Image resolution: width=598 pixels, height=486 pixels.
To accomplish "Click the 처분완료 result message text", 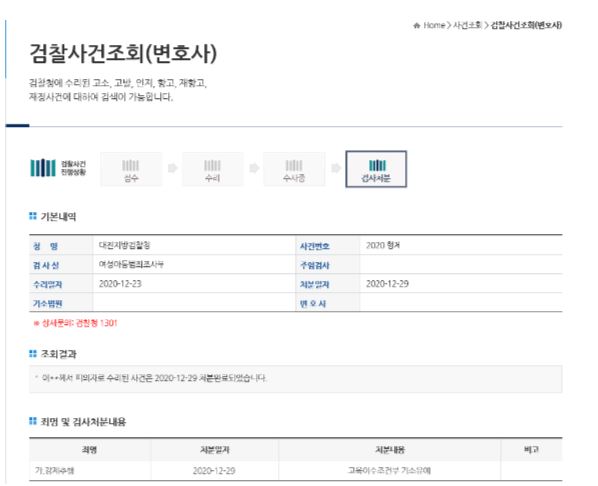I will tap(154, 378).
